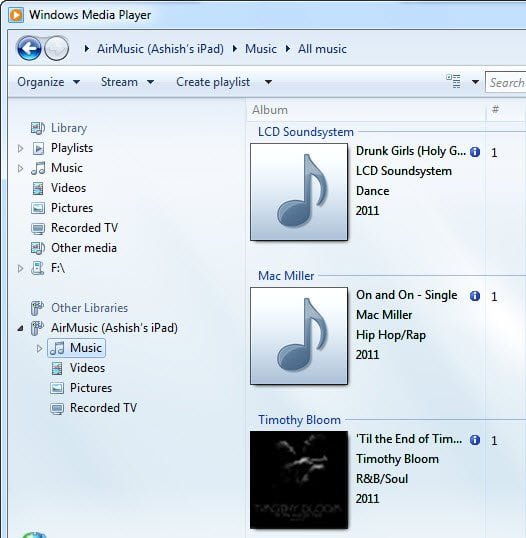Click the Recorded TV icon under Library

click(x=38, y=229)
